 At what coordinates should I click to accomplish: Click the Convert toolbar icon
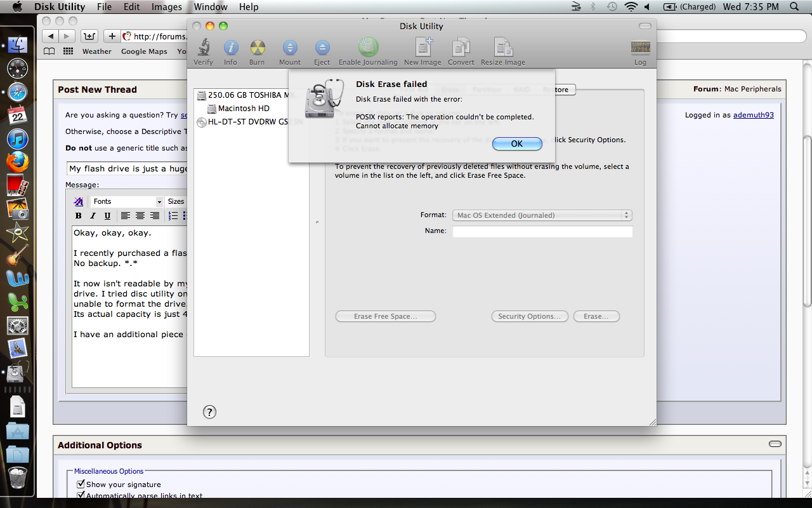(x=461, y=48)
